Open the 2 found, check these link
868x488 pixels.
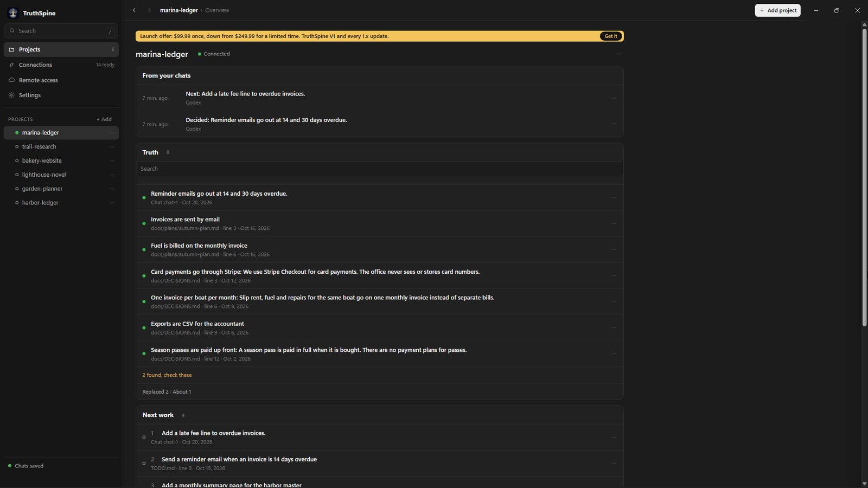tap(167, 375)
